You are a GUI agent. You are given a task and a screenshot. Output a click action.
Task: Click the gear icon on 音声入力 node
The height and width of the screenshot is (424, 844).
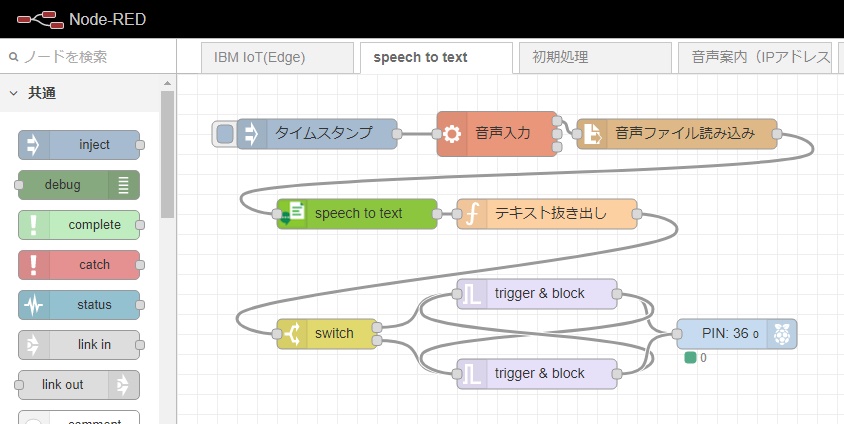[452, 133]
